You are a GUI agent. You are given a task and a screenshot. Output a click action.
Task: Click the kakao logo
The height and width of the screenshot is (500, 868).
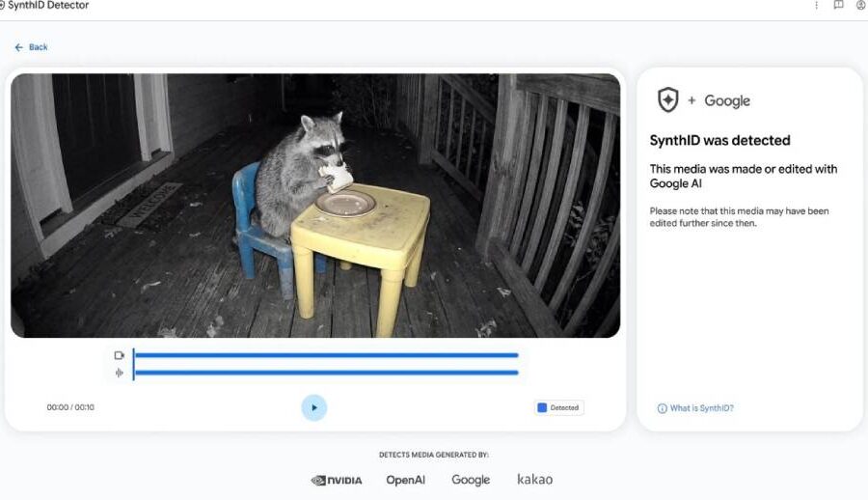click(x=534, y=479)
